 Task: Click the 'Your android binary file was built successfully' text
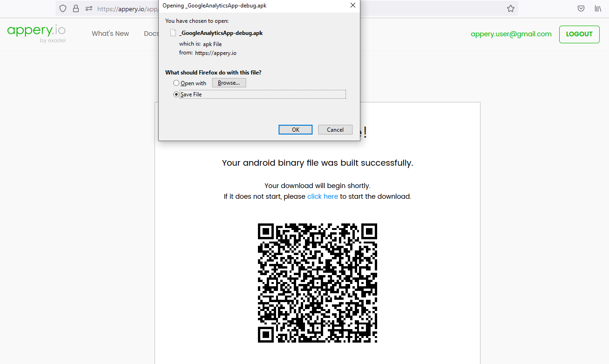[x=318, y=163]
